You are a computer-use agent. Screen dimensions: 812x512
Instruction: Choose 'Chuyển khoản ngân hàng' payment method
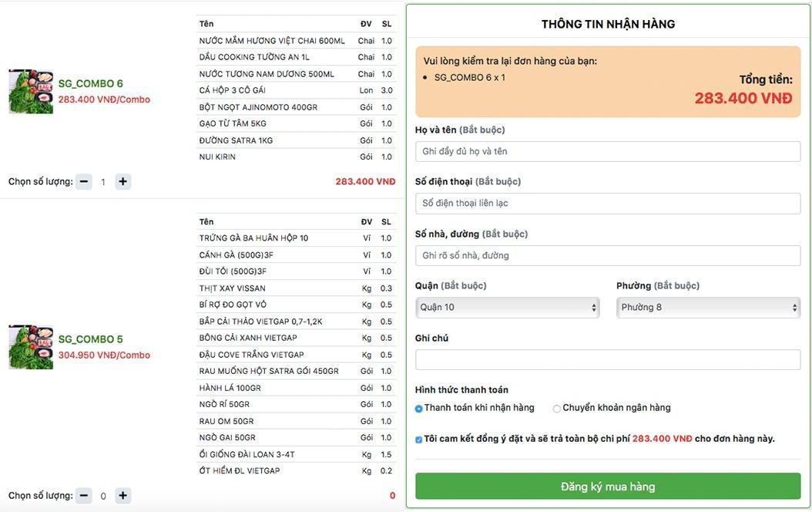(x=556, y=409)
